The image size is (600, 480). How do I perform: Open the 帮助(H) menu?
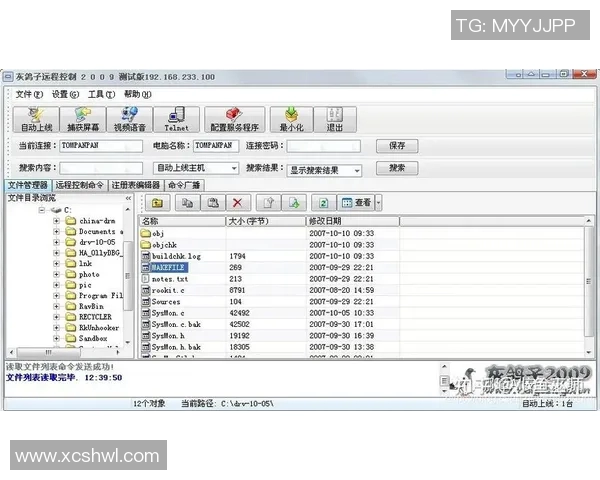click(138, 94)
